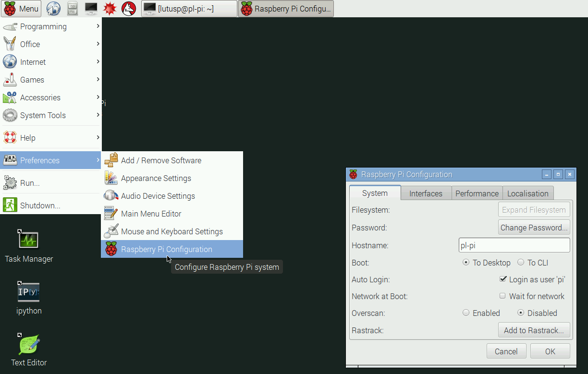
Task: Open the System Tools menu category
Action: point(51,115)
